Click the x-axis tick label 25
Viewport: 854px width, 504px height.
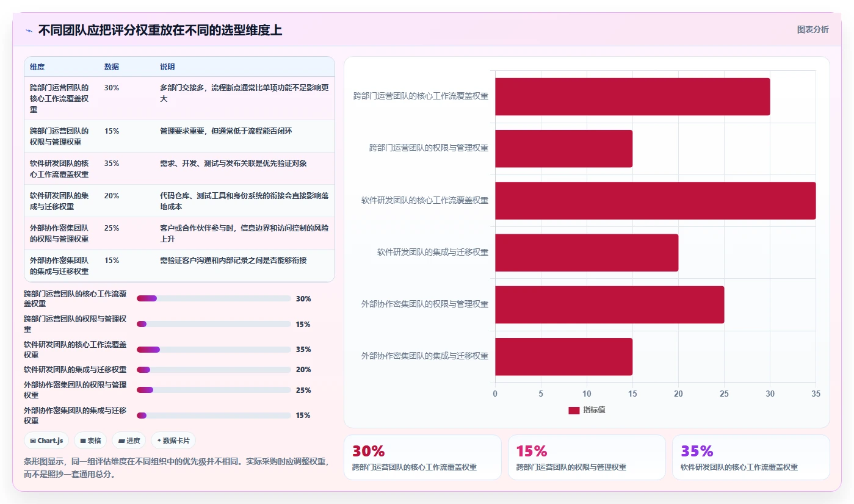click(x=724, y=394)
